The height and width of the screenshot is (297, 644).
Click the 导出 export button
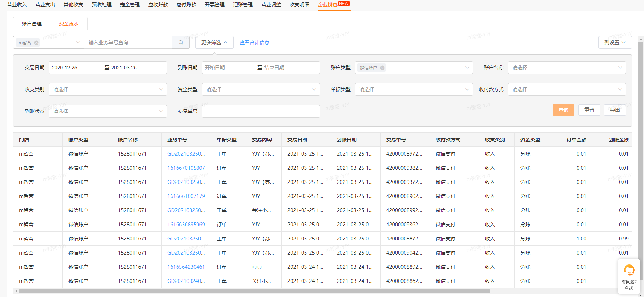615,110
